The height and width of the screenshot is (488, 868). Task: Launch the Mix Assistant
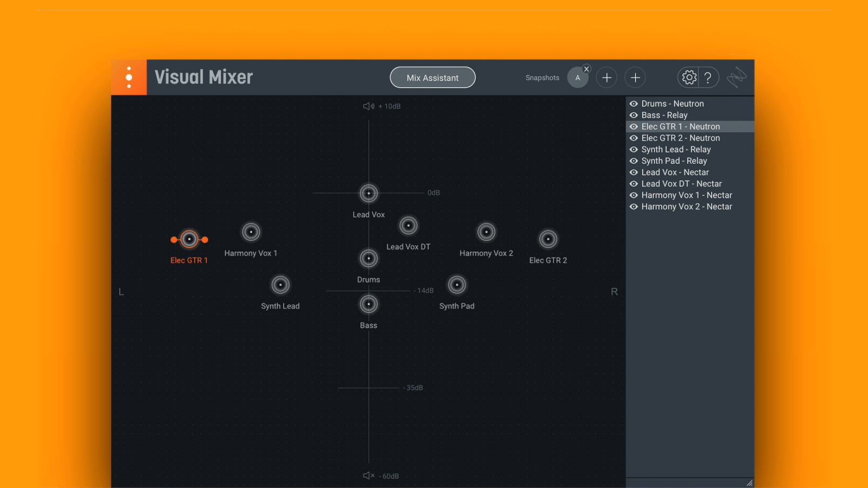point(432,78)
